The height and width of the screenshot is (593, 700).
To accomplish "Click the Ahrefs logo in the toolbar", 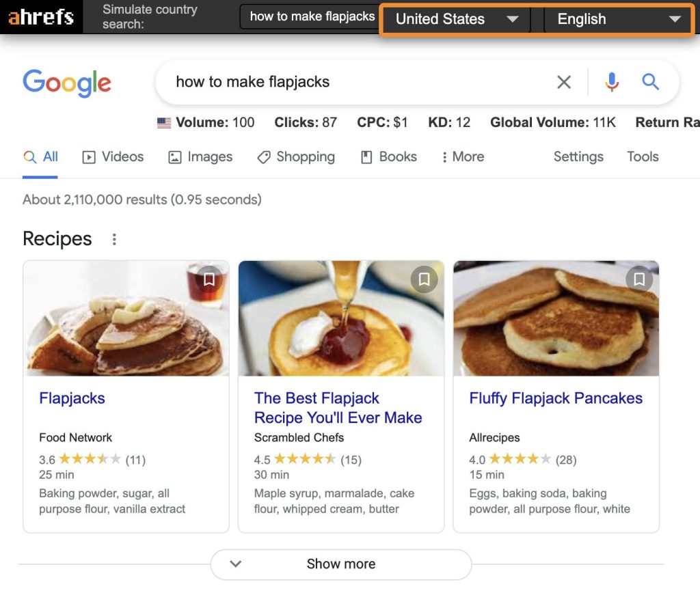I will point(41,17).
